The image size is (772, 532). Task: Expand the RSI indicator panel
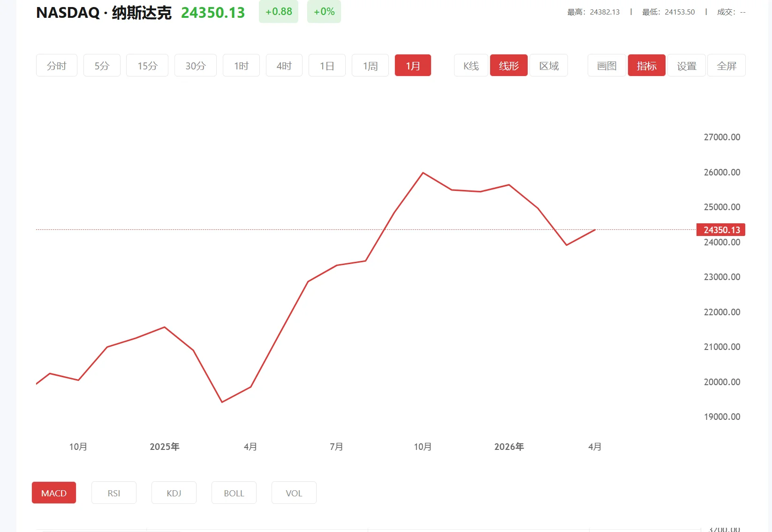tap(114, 493)
